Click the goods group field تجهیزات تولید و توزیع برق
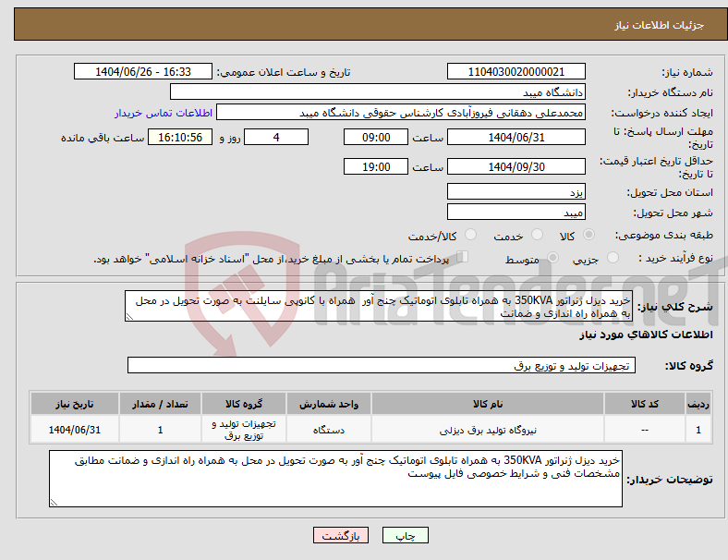Screen dimensions: 728x560 [382, 365]
